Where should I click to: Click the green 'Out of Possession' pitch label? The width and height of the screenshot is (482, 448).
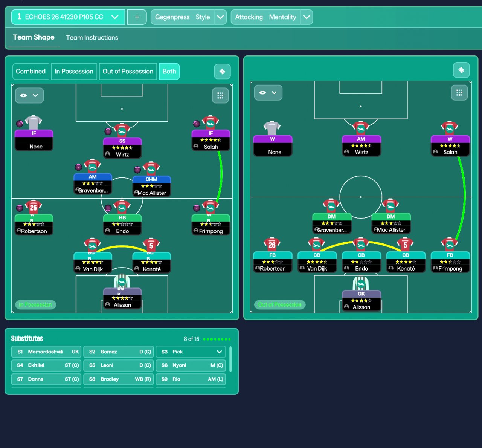279,304
